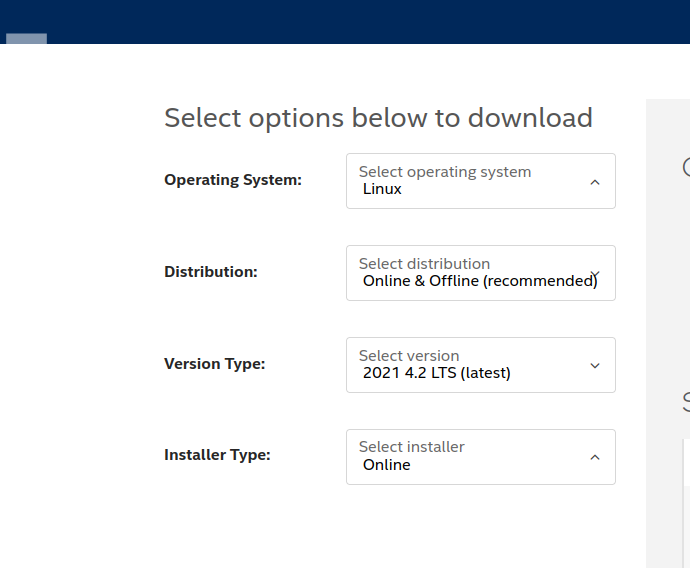Click the gray tab icon in header
Image resolution: width=690 pixels, height=568 pixels.
coord(27,39)
